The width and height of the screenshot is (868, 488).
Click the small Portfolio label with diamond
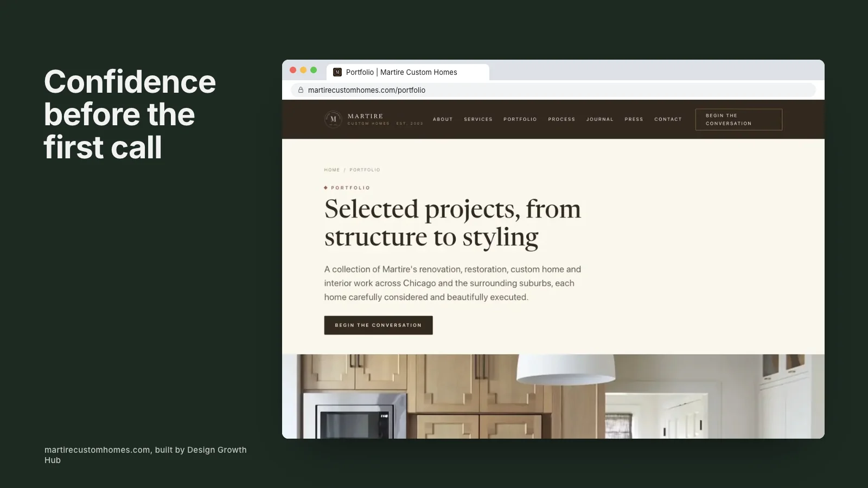click(x=347, y=188)
